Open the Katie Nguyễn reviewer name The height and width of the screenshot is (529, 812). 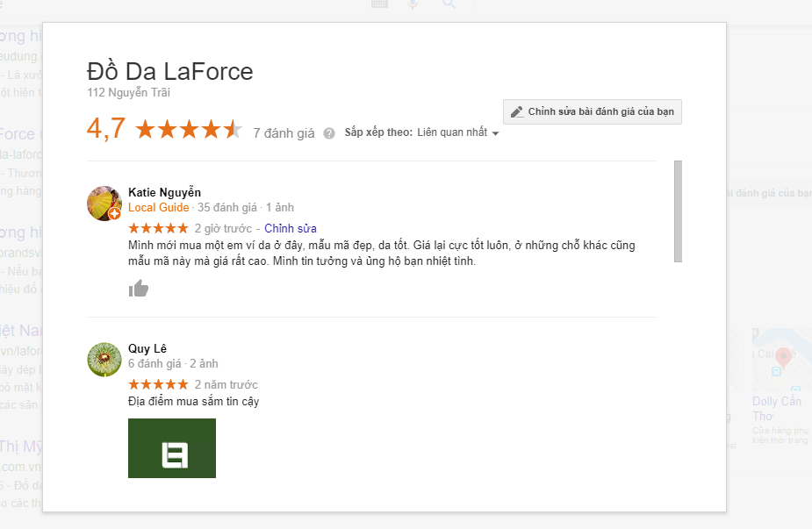pos(164,192)
